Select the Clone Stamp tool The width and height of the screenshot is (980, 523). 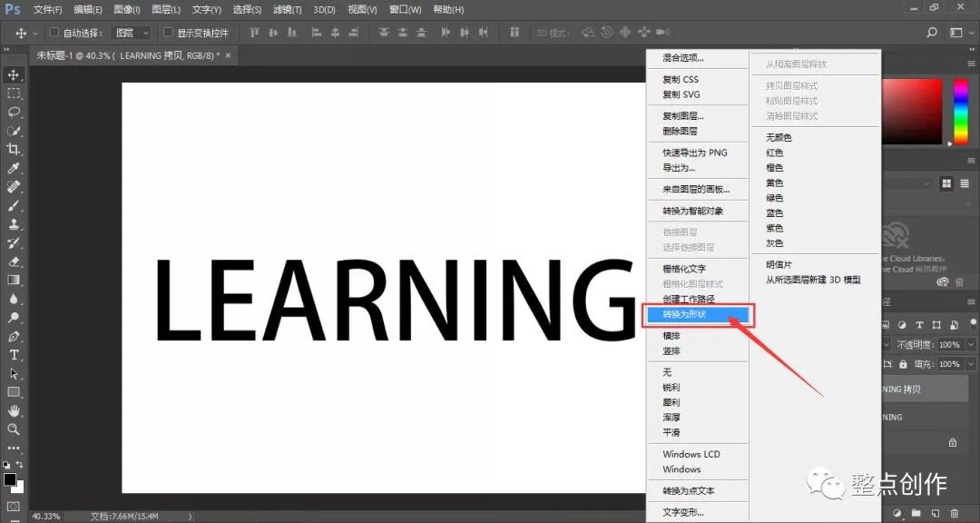coord(13,224)
